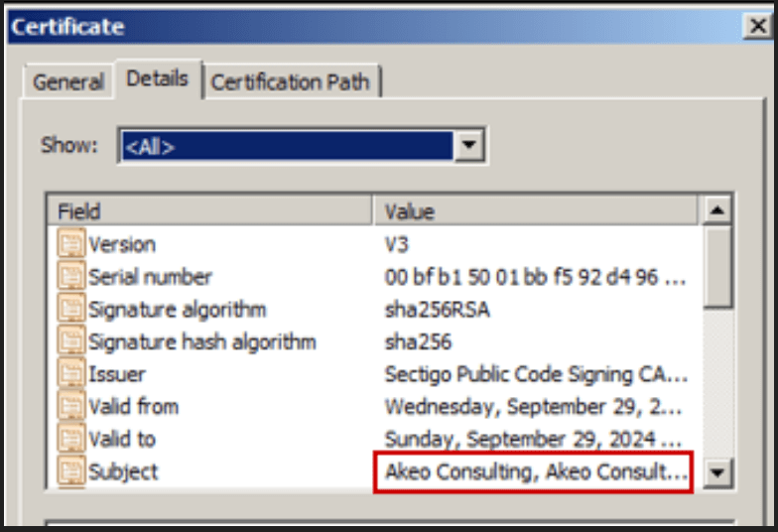Click the sha256 hash algorithm value

click(x=419, y=341)
